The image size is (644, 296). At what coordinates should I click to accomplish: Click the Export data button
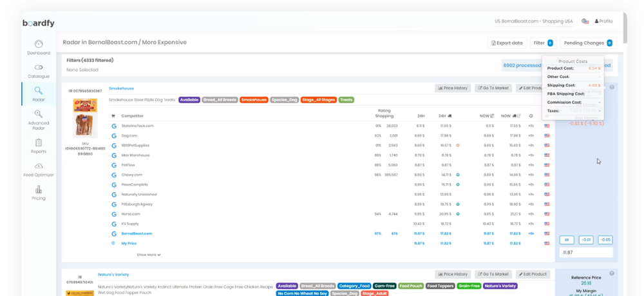coord(507,43)
